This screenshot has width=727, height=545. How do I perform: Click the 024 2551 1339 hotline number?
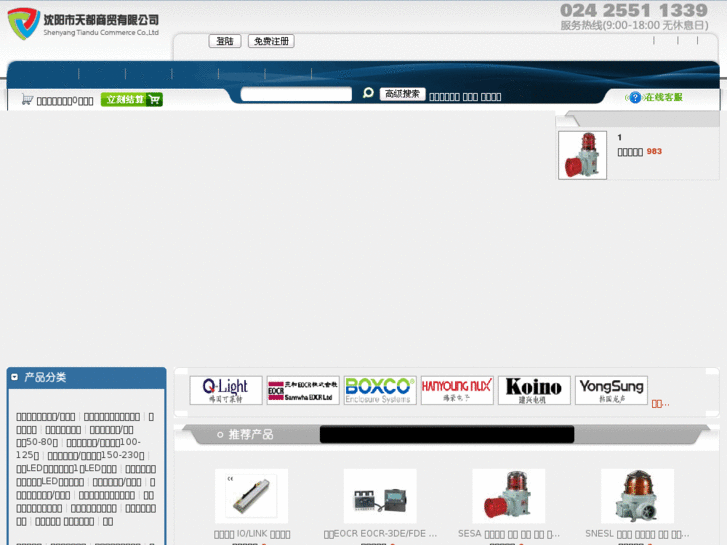pyautogui.click(x=634, y=10)
